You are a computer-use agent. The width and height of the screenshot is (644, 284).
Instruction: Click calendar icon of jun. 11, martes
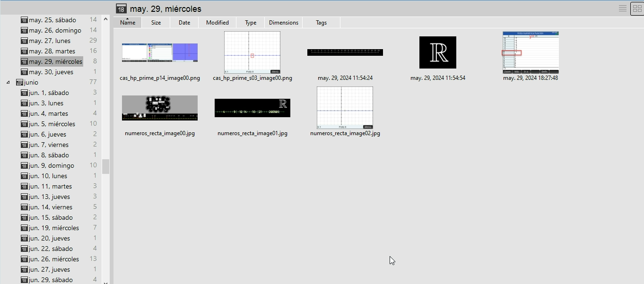click(x=25, y=186)
